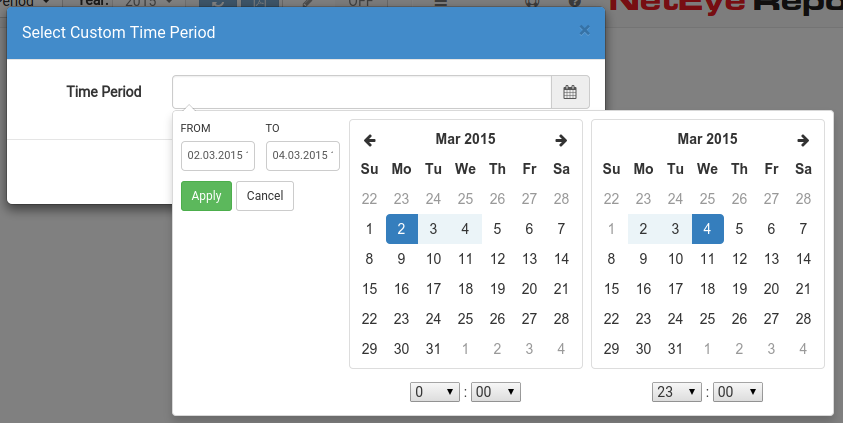The width and height of the screenshot is (843, 423).
Task: Go to previous month in left calendar
Action: click(369, 140)
